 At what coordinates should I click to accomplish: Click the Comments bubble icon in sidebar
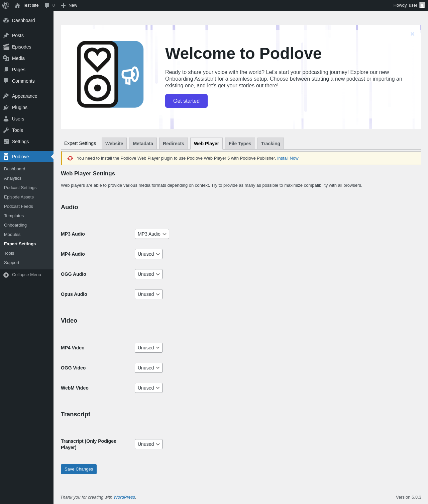click(x=6, y=81)
